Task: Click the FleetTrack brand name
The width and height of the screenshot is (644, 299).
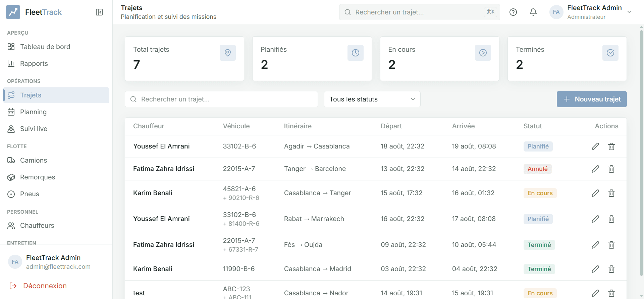Action: pos(43,12)
